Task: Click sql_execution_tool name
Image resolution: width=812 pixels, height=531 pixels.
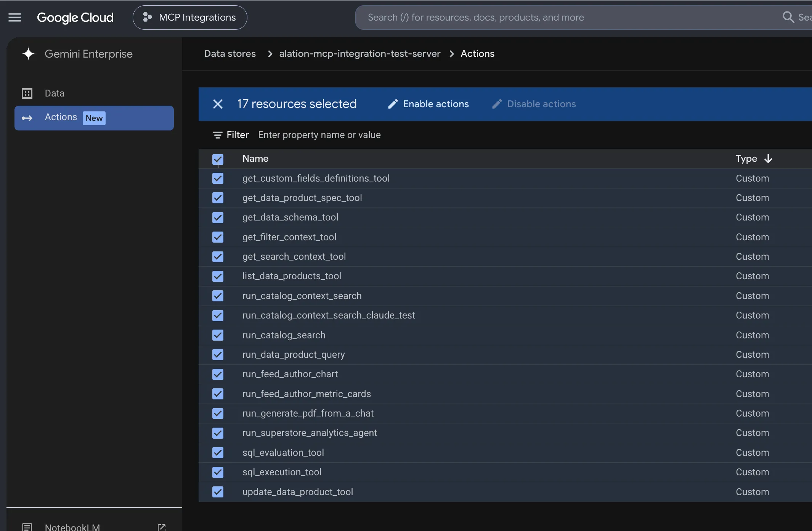Action: pos(282,472)
